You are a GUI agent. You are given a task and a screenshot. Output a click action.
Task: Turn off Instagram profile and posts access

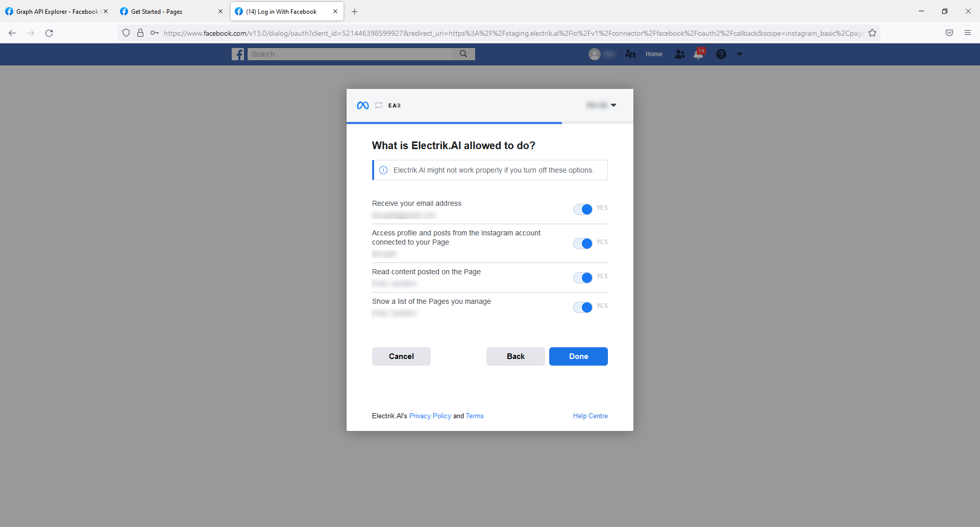(x=583, y=244)
